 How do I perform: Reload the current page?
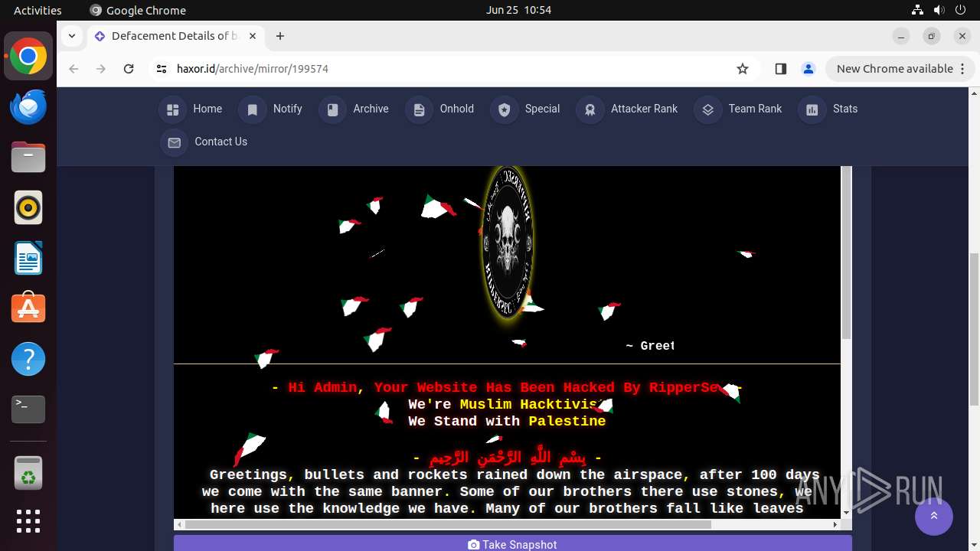(x=129, y=69)
